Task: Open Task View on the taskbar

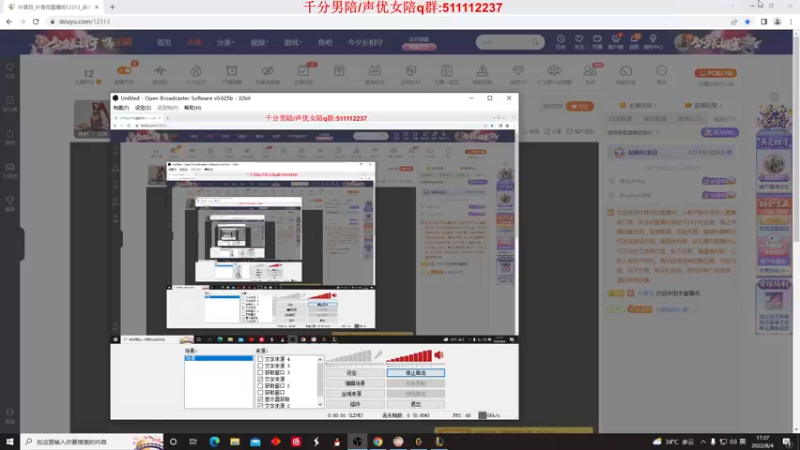Action: (193, 441)
